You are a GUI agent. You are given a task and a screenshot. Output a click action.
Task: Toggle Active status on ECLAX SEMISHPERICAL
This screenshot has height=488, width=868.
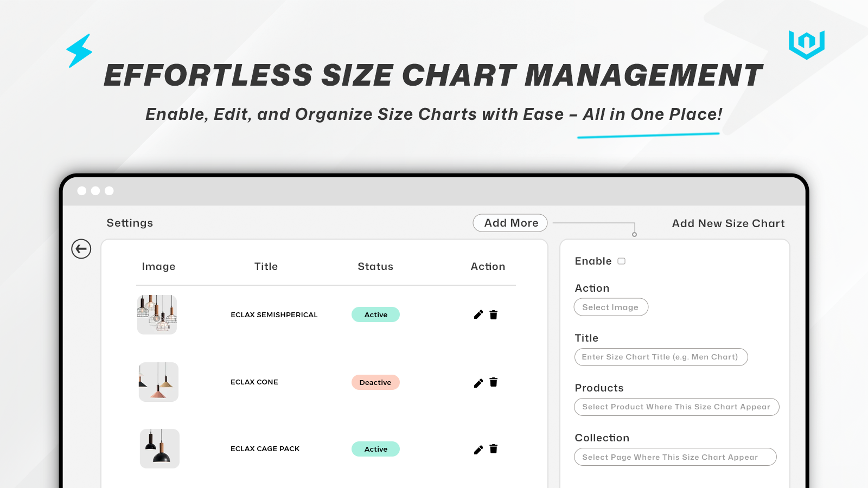375,314
